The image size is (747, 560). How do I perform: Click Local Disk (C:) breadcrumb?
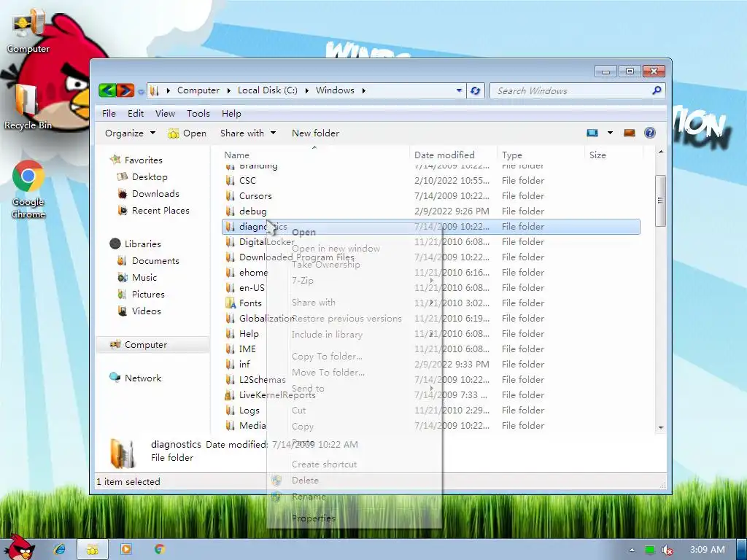click(x=267, y=90)
